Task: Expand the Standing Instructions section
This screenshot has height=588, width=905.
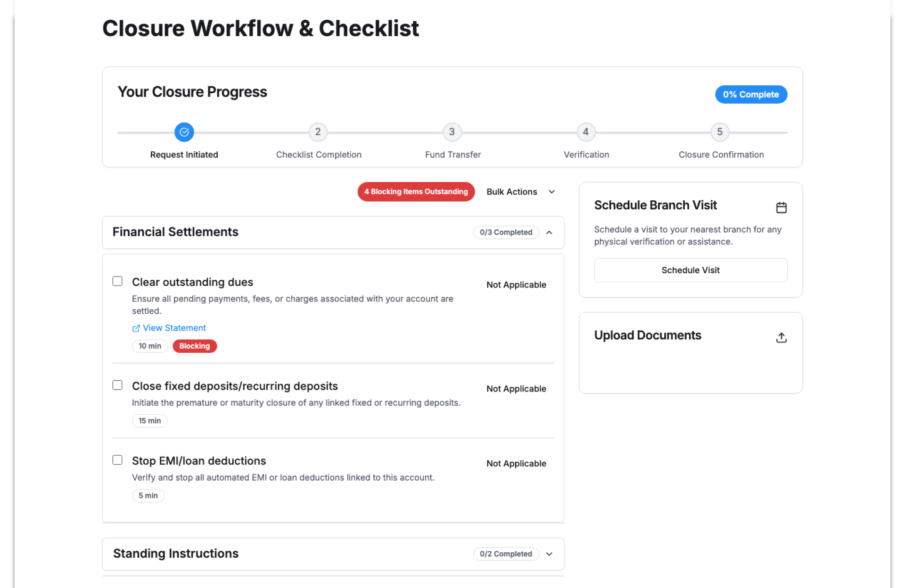Action: 549,554
